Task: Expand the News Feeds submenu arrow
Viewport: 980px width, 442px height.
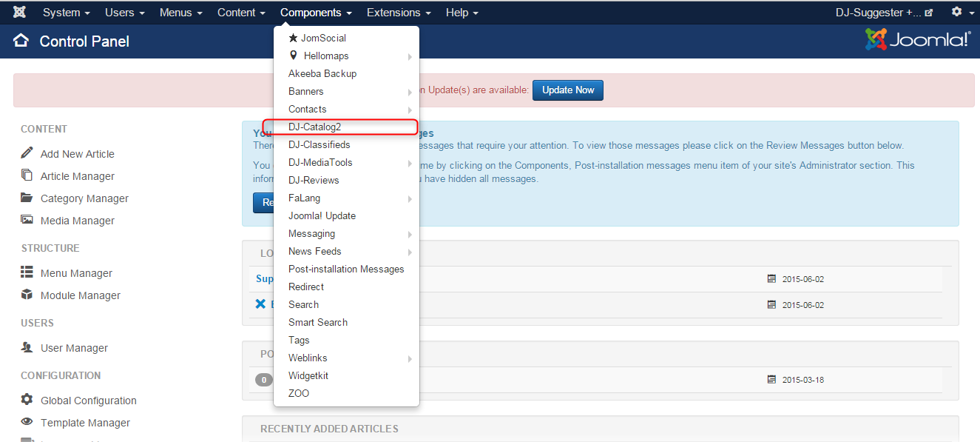Action: pos(410,252)
